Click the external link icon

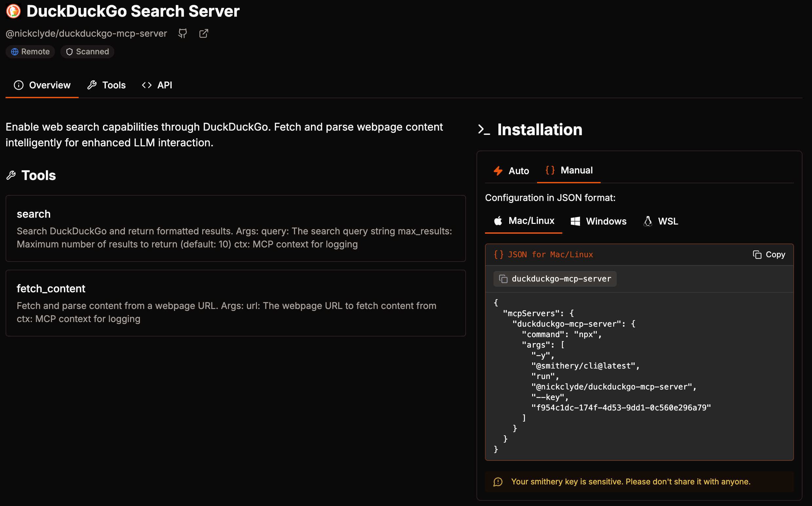(203, 33)
